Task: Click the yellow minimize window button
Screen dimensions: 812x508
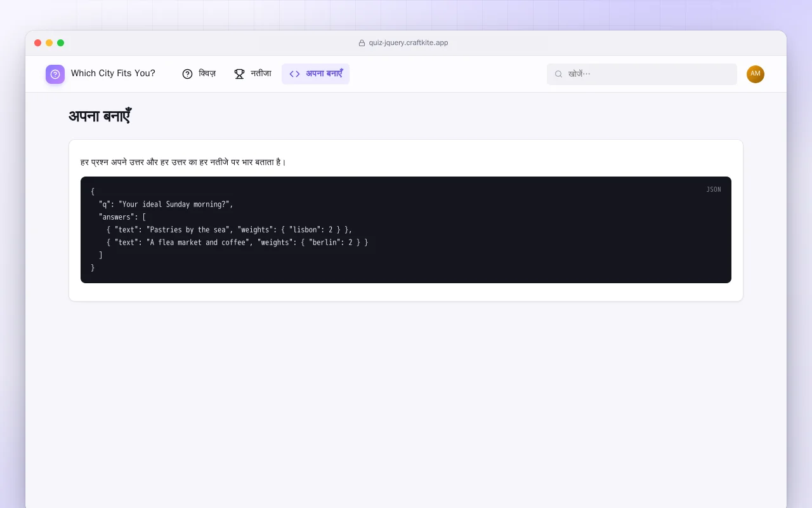Action: coord(49,43)
